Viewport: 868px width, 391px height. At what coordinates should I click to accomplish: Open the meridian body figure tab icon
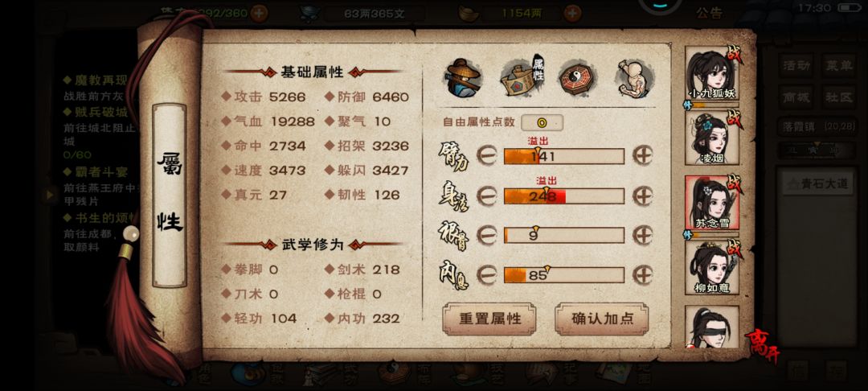(634, 78)
